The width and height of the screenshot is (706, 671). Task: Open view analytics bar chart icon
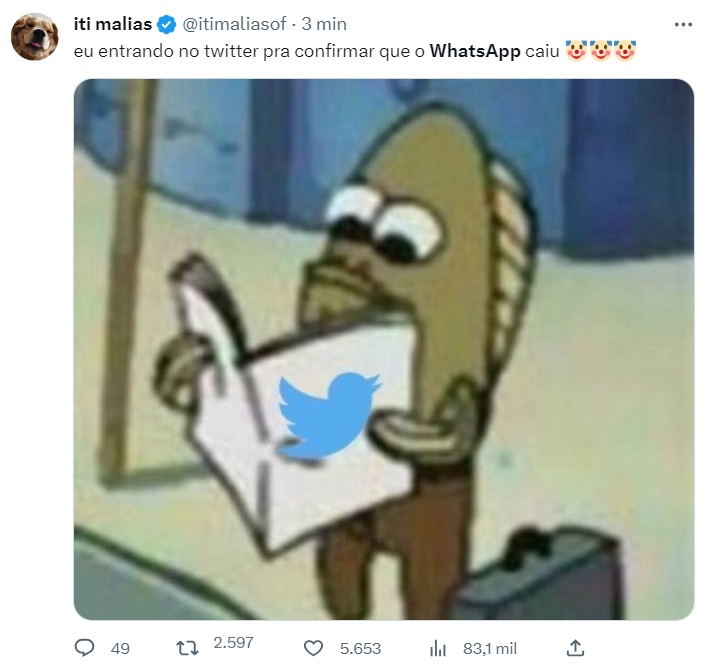click(438, 648)
